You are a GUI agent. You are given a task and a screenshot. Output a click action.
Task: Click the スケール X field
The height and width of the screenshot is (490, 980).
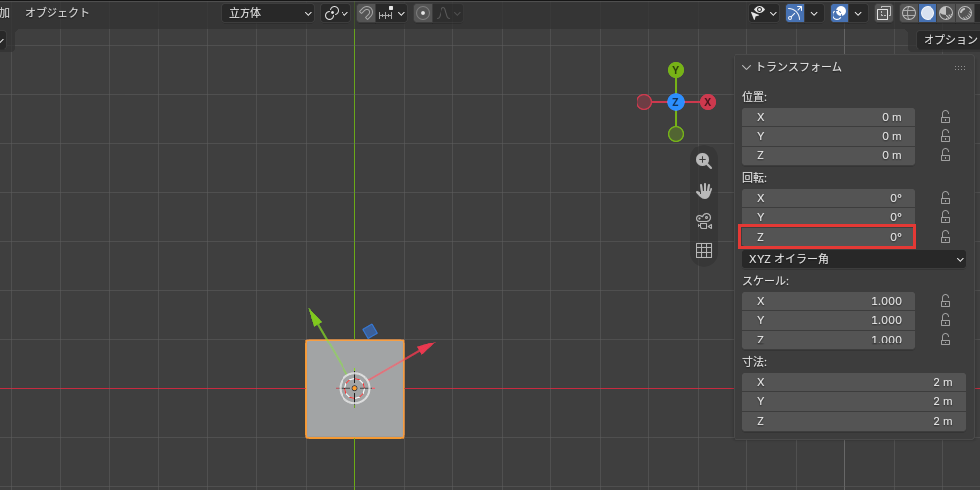829,301
